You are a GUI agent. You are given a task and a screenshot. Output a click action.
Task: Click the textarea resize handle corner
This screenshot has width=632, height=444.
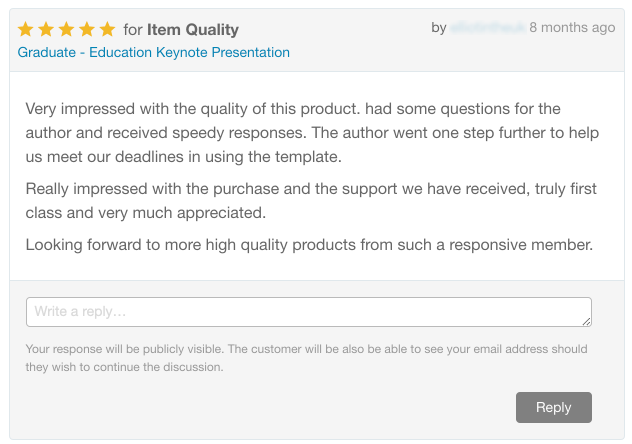(586, 321)
